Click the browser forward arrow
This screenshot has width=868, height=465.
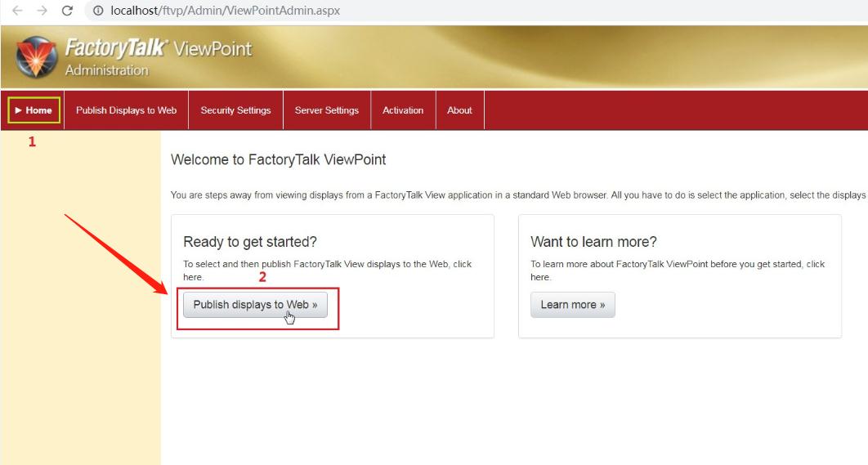(42, 11)
